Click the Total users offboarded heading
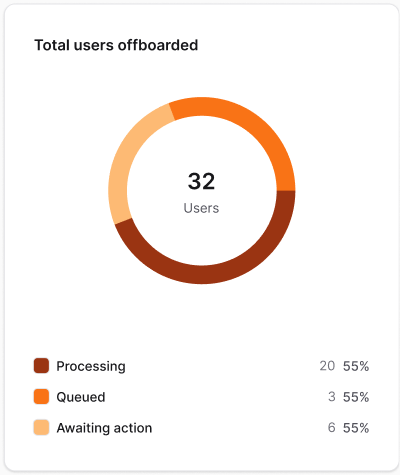The image size is (400, 475). tap(116, 45)
